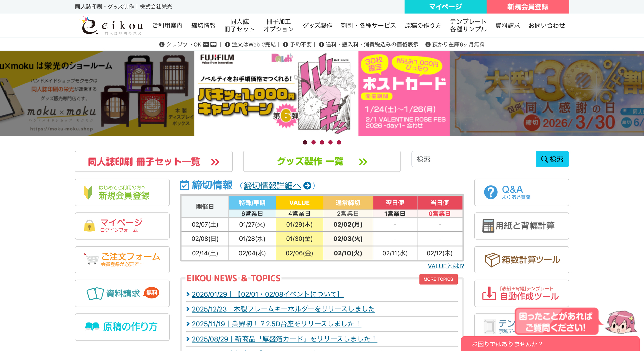Open the VALUEとは!? link
This screenshot has width=644, height=351.
446,266
